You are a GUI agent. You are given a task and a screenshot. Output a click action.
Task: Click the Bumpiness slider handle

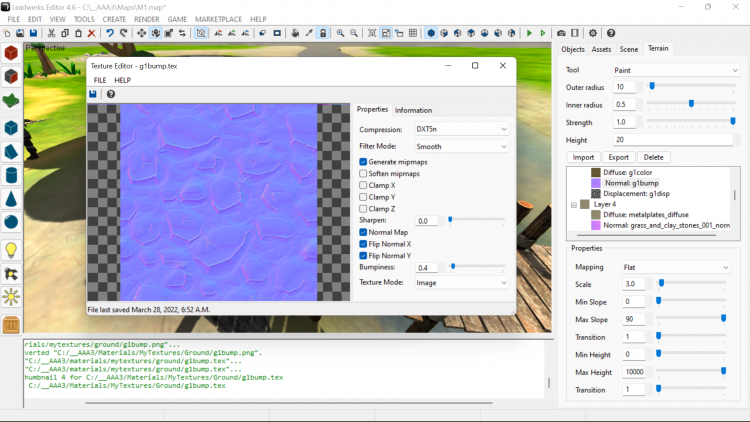click(x=453, y=267)
